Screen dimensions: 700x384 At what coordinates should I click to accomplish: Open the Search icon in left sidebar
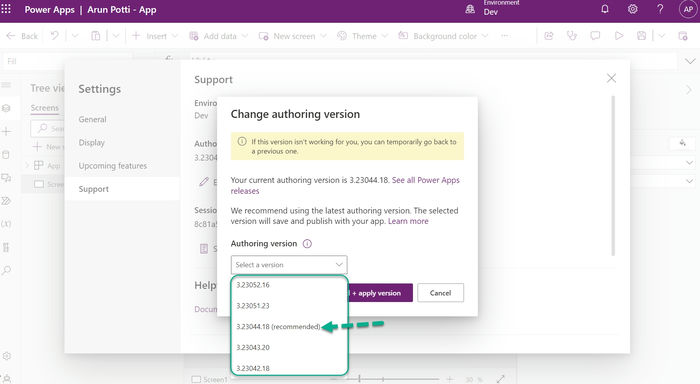click(x=6, y=270)
